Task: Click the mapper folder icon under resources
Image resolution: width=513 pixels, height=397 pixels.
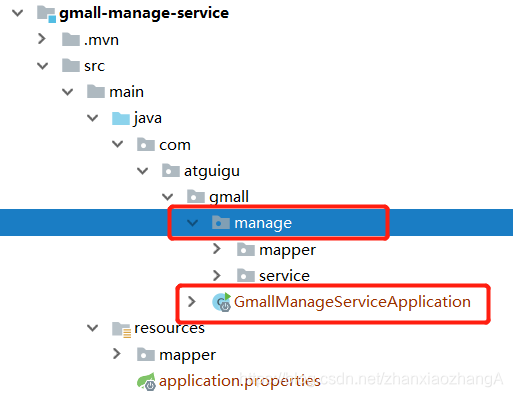Action: click(x=146, y=354)
